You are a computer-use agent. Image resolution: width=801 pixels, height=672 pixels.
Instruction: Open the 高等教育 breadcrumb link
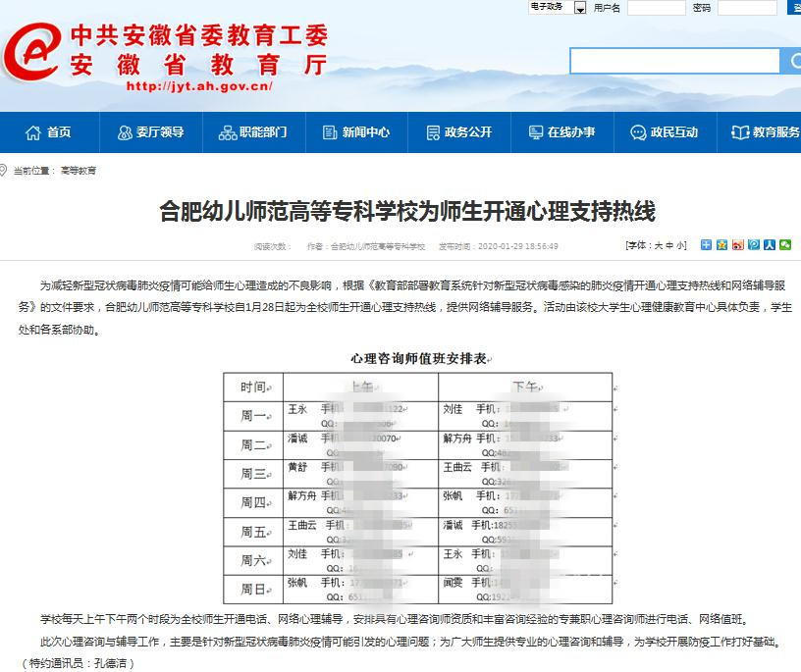[x=79, y=171]
